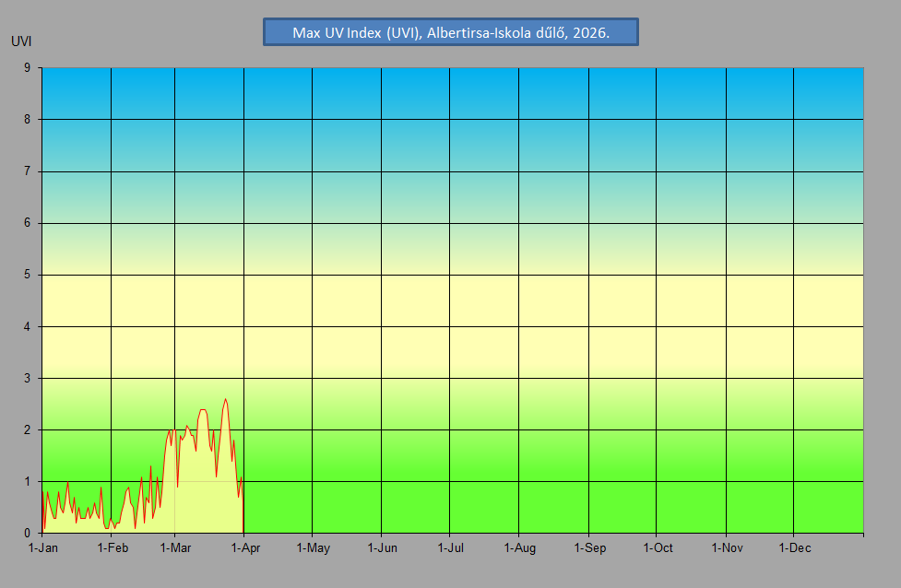Select the 'UVI' y-axis unit label

(x=21, y=41)
